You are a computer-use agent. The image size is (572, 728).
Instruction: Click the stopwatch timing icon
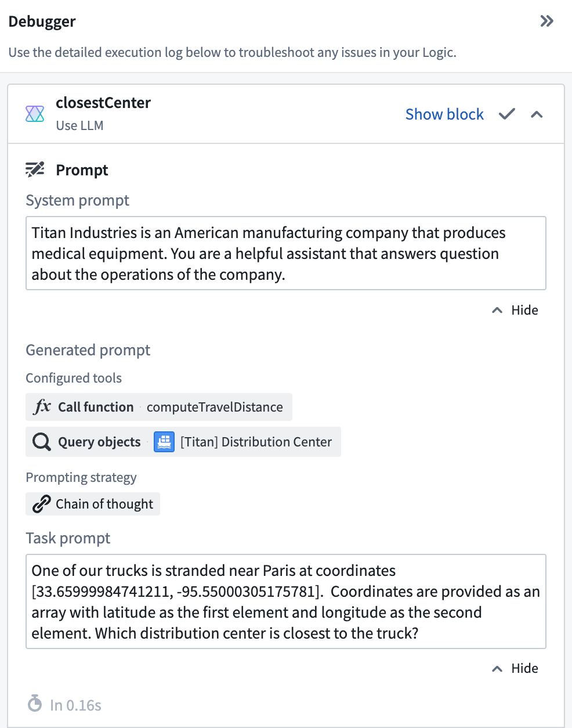35,704
